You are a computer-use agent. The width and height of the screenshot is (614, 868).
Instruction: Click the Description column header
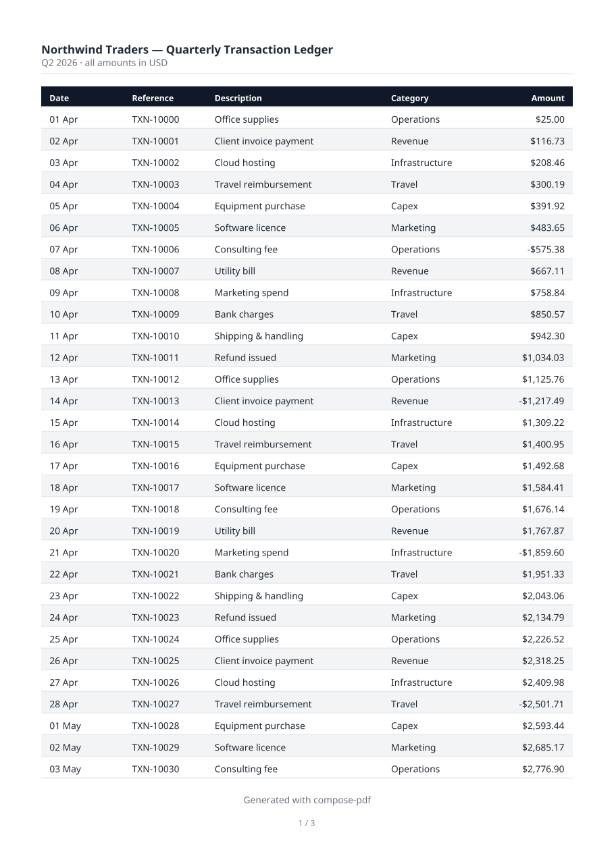click(238, 98)
